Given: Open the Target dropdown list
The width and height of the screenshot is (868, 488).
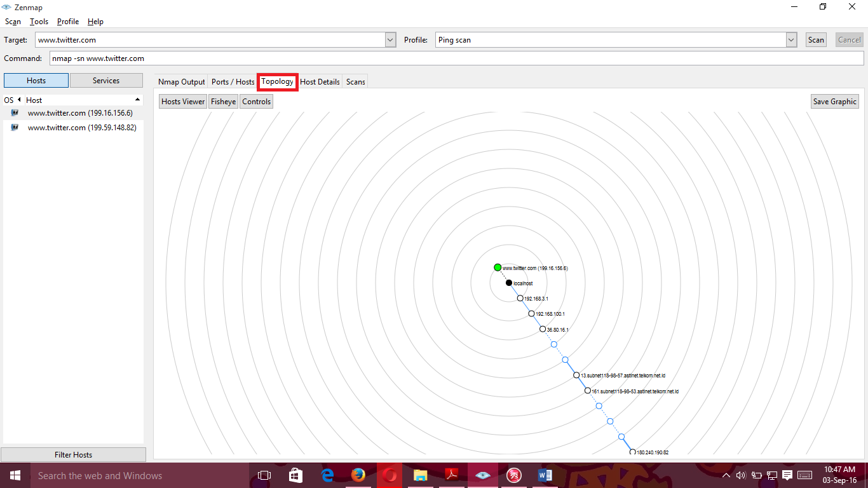Looking at the screenshot, I should pyautogui.click(x=390, y=39).
